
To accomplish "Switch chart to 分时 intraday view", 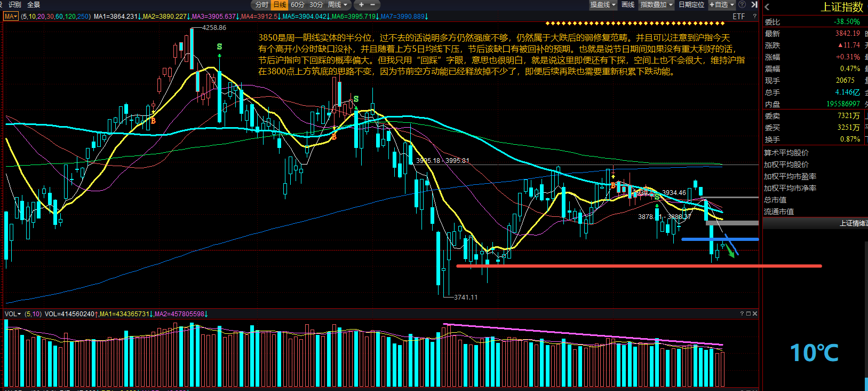I will pos(262,4).
